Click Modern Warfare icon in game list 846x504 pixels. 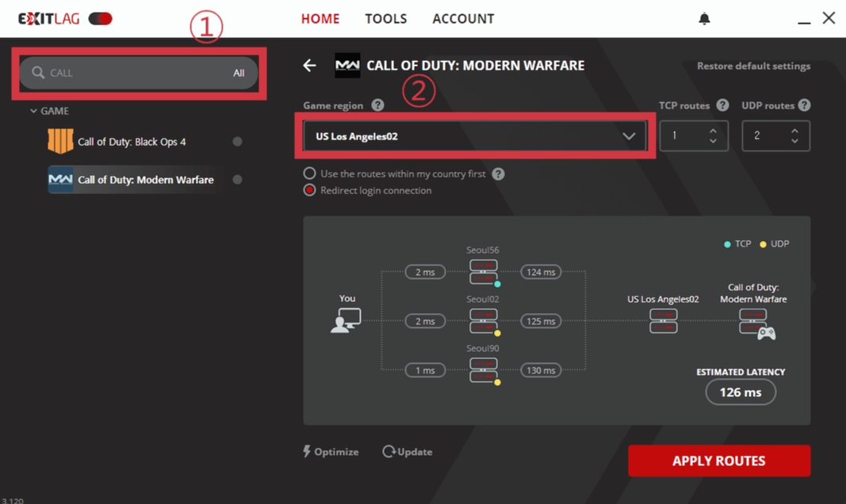60,180
